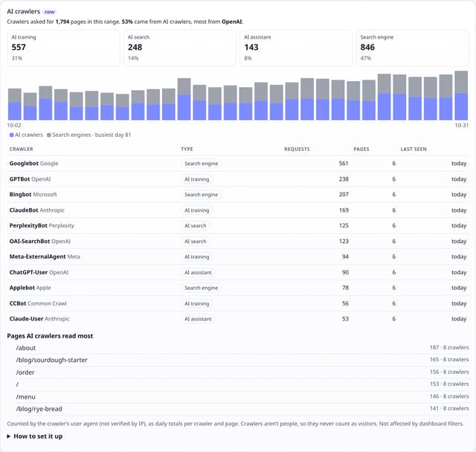
Task: Click the 187 · 8 crawlers count for /about
Action: 449,348
